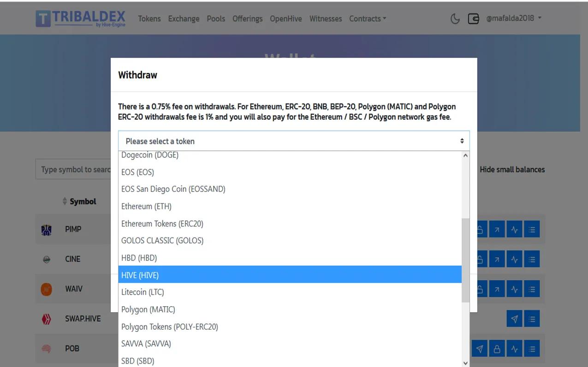Screen dimensions: 588x367
Task: Click POB row stake lock icon
Action: click(497, 349)
